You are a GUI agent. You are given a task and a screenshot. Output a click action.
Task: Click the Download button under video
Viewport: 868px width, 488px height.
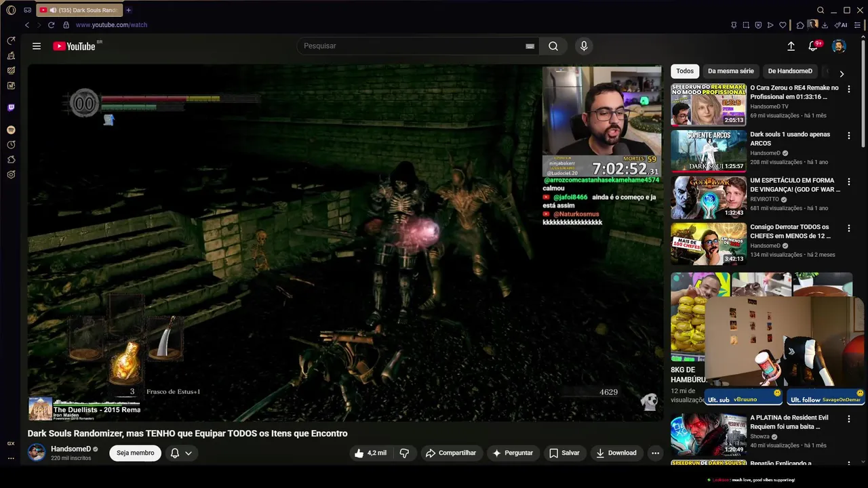[x=616, y=453]
